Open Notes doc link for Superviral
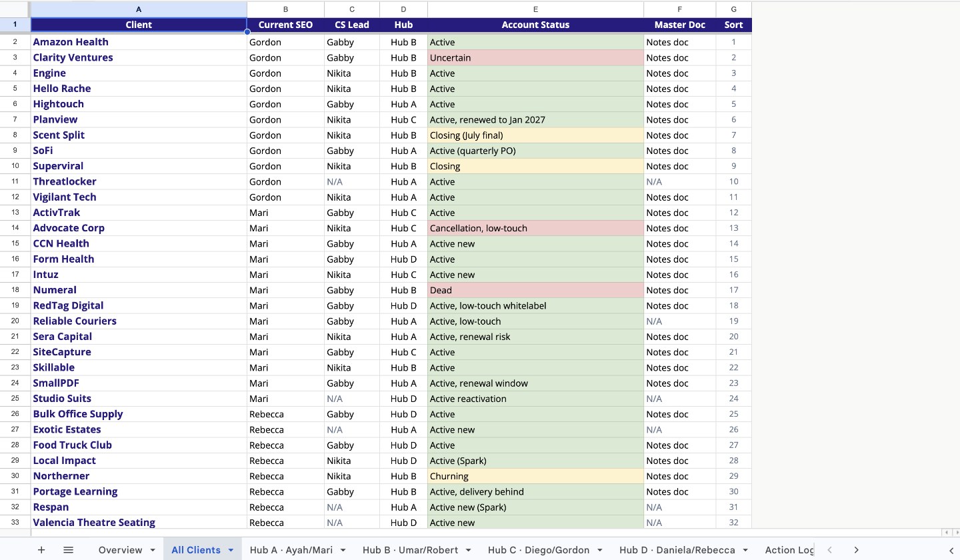 tap(667, 166)
